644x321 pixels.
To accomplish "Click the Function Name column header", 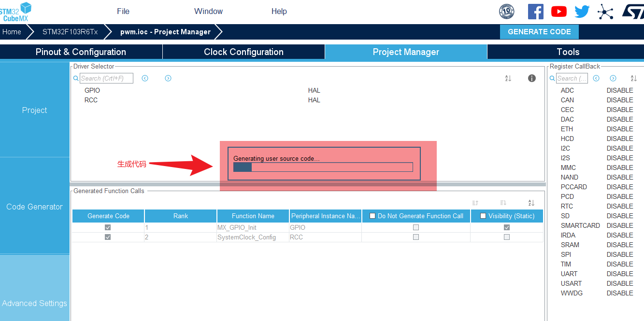I will coord(253,216).
